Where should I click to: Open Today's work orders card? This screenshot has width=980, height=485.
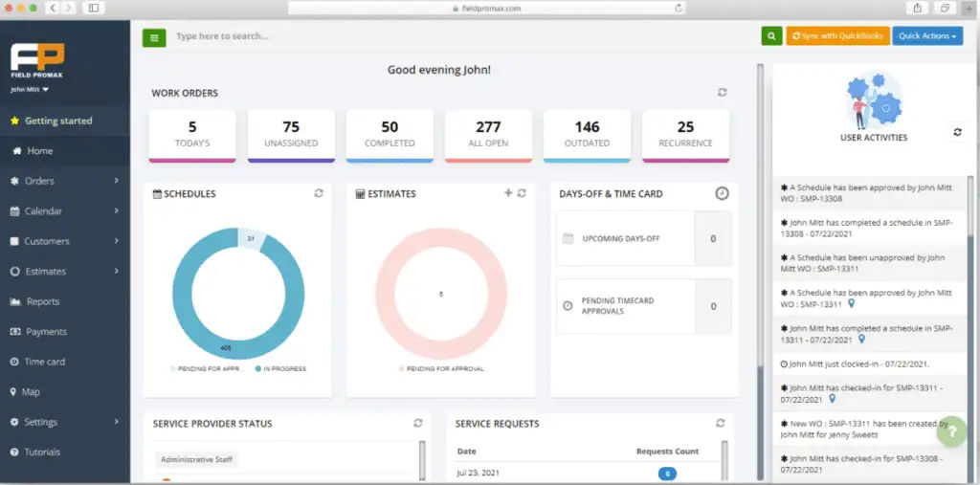pos(191,136)
